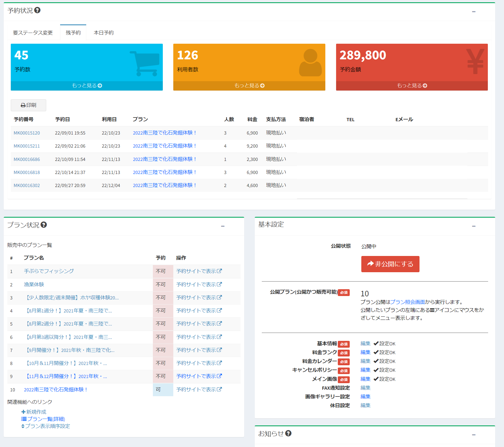The height and width of the screenshot is (447, 504).
Task: Click help icon next to お知らせ
Action: point(288,433)
